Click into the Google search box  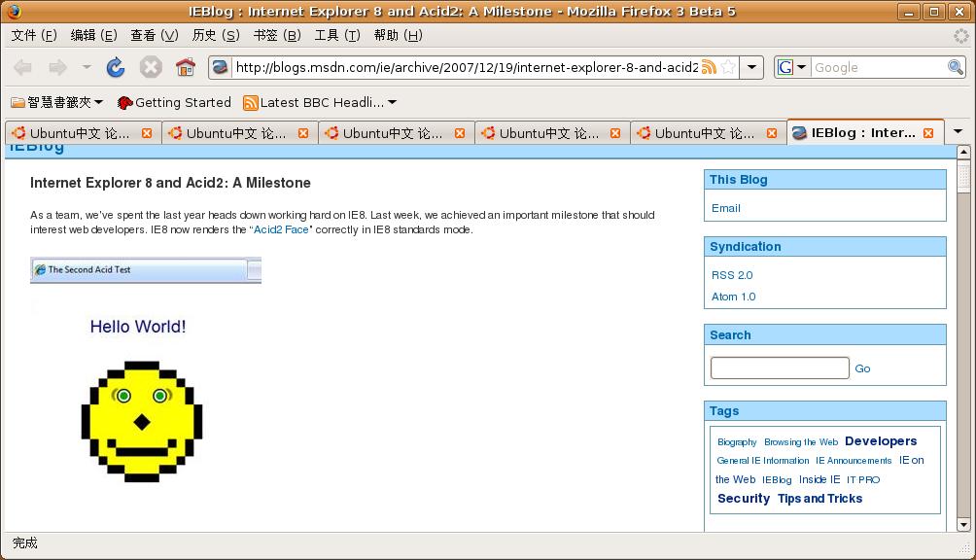[878, 67]
